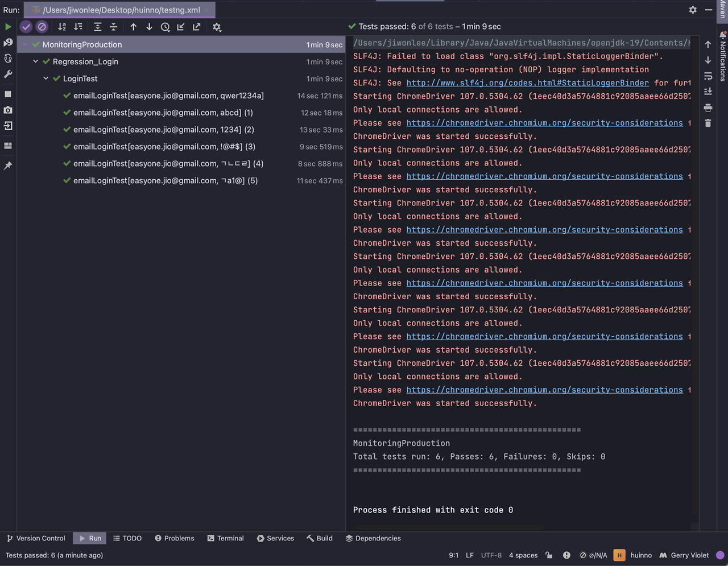Hide the Run tool window
The height and width of the screenshot is (566, 728).
(x=709, y=10)
